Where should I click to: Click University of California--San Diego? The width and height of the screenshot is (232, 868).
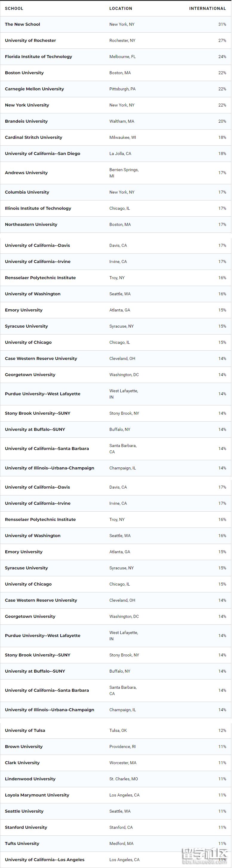[x=43, y=154]
